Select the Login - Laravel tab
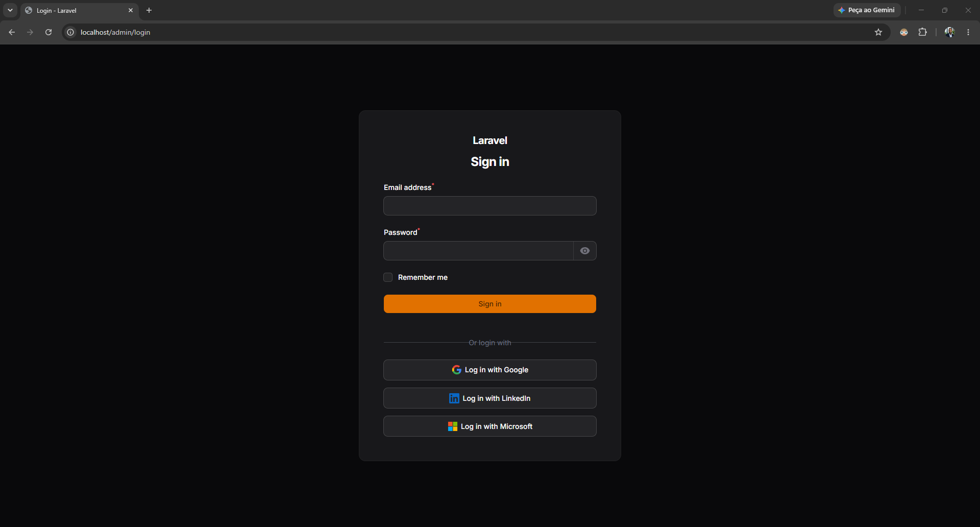Screen dimensions: 980x527 pos(80,10)
